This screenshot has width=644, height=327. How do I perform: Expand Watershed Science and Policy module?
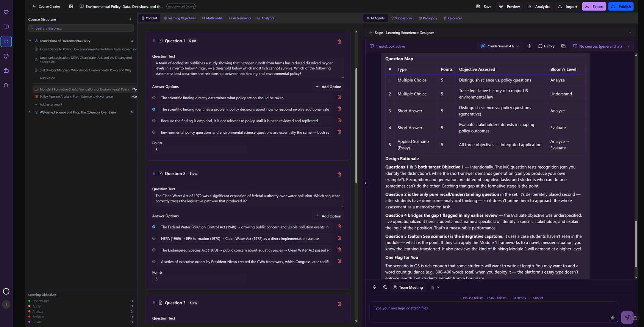tap(30, 112)
